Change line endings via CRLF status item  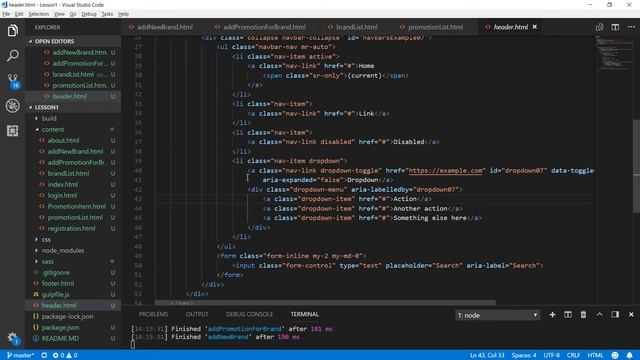573,355
